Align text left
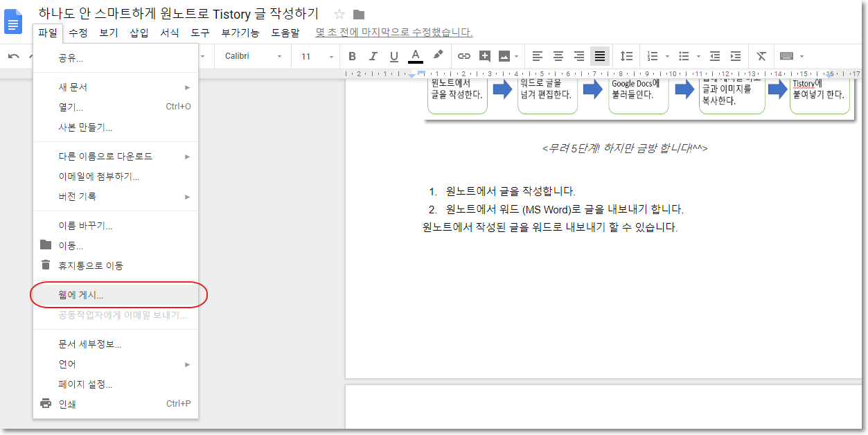 tap(538, 56)
